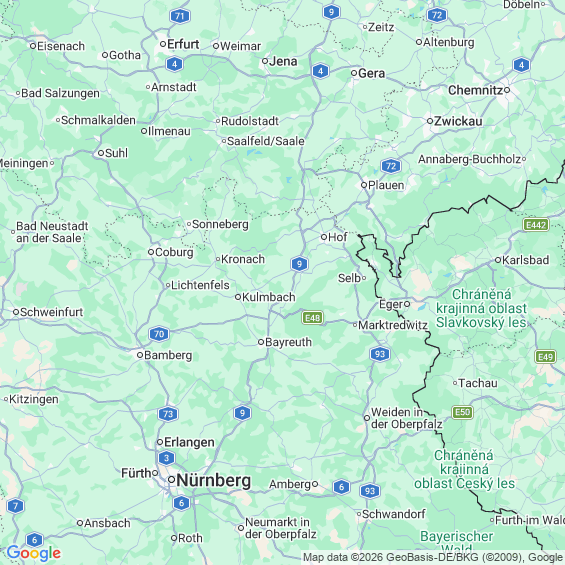This screenshot has width=565, height=565.
Task: Click the A93 shield north of Weiden
Action: 380,354
